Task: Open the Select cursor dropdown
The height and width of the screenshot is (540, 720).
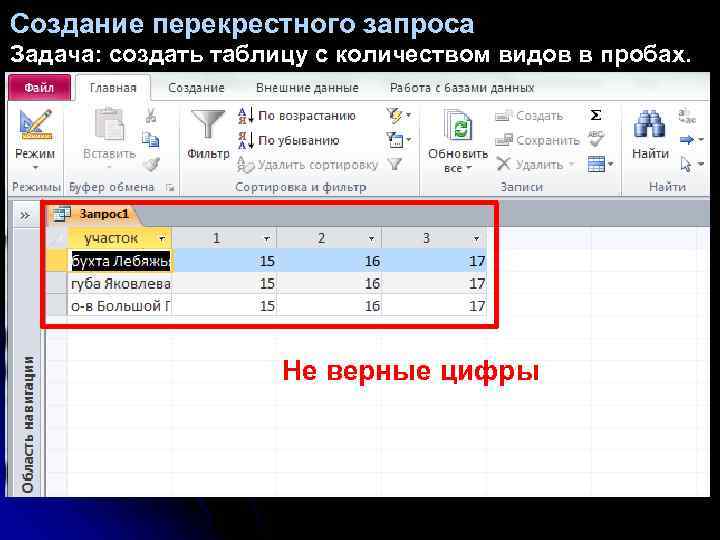Action: tap(692, 164)
